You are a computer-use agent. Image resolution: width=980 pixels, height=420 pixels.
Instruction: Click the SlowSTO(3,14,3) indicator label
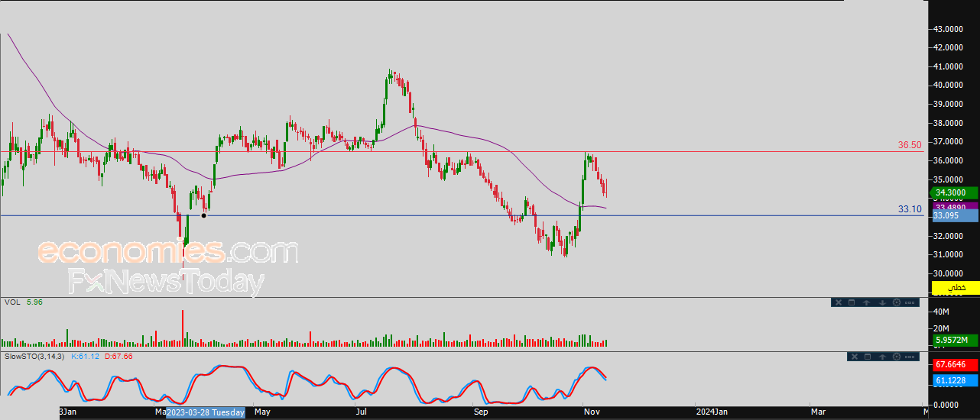(35, 356)
